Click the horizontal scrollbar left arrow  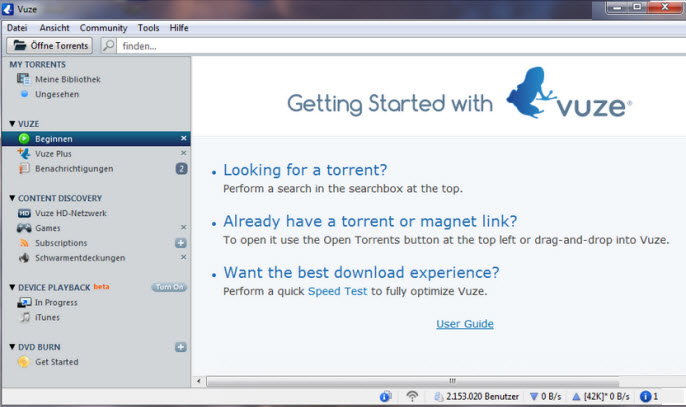coord(199,381)
